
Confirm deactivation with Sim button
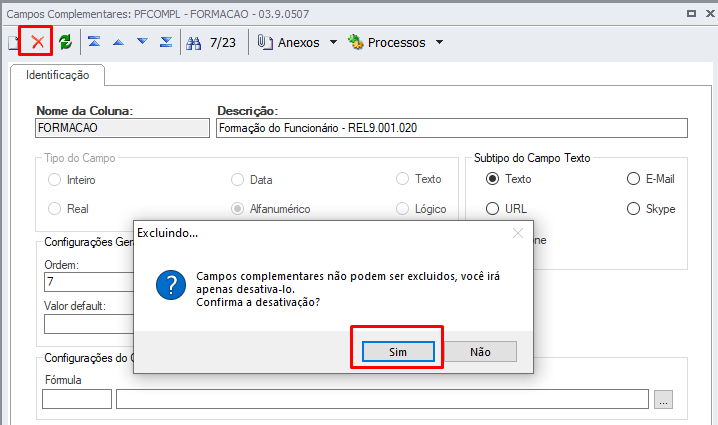point(398,352)
